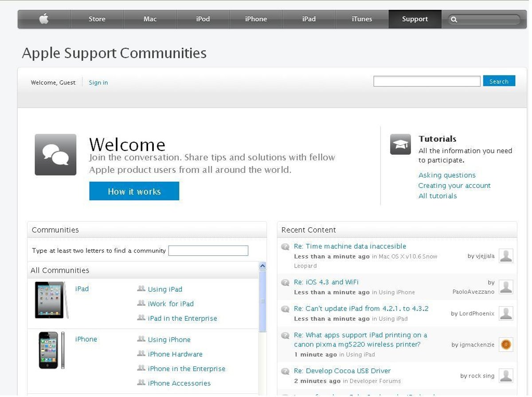532x397 pixels.
Task: Click the Welcome speech bubbles icon
Action: point(55,155)
